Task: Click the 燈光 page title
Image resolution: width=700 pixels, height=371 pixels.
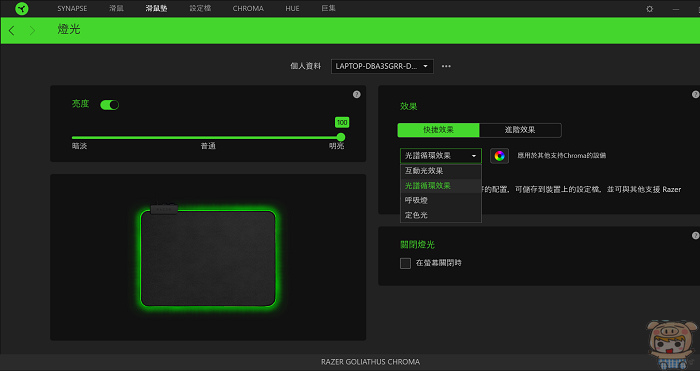Action: [69, 30]
